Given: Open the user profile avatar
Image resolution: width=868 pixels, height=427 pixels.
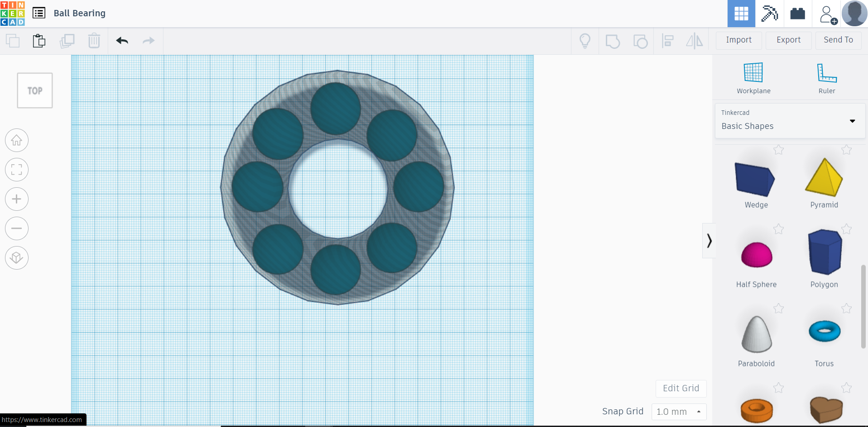Looking at the screenshot, I should pyautogui.click(x=854, y=14).
